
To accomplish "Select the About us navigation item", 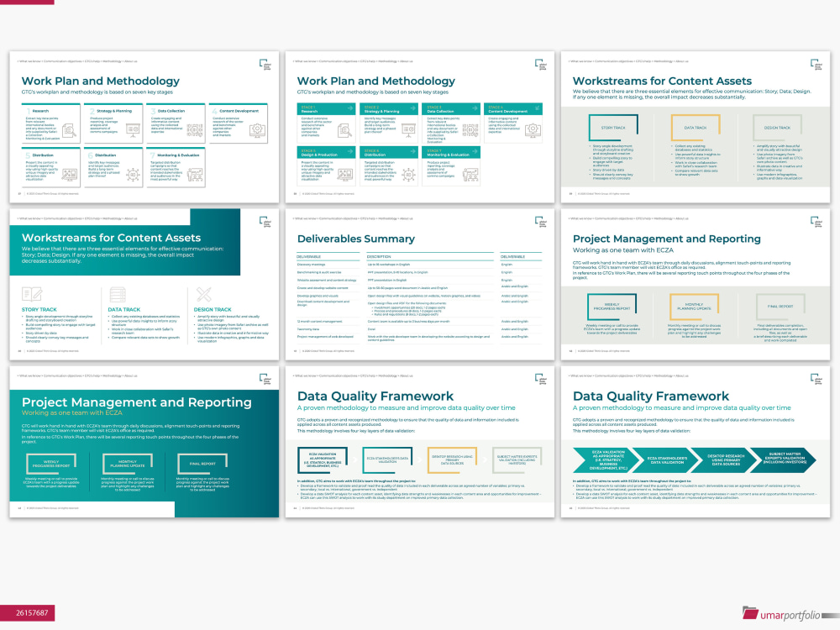I will pyautogui.click(x=130, y=61).
